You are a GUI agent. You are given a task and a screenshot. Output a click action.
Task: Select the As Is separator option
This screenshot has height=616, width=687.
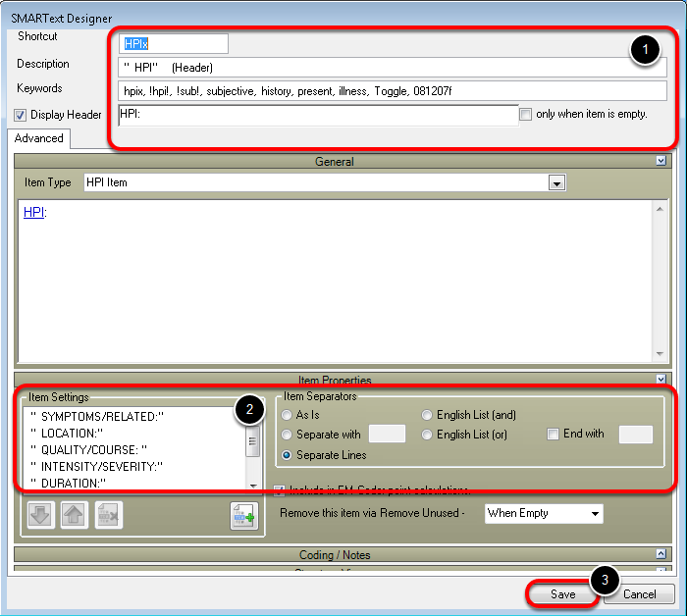point(287,415)
